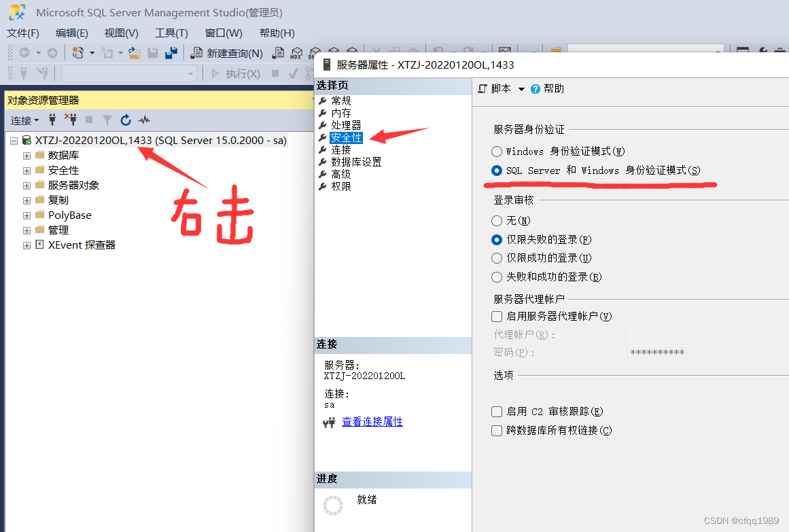Click the disconnect plug icon in Object Explorer

(x=71, y=120)
